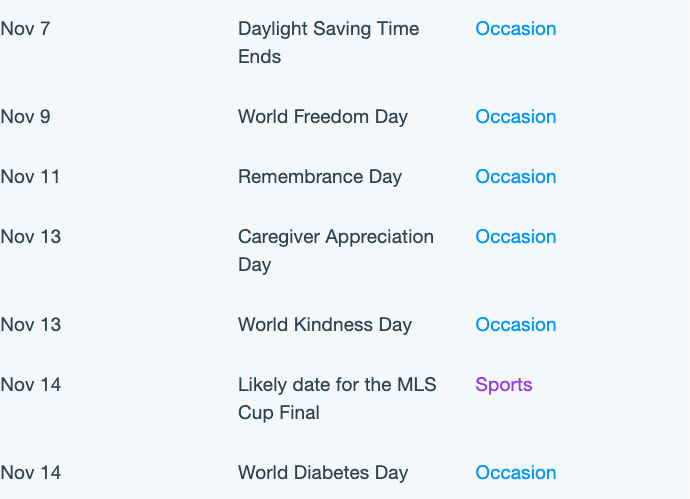Viewport: 690px width, 499px height.
Task: Select the Occasion link for Remembrance Day
Action: tap(516, 176)
